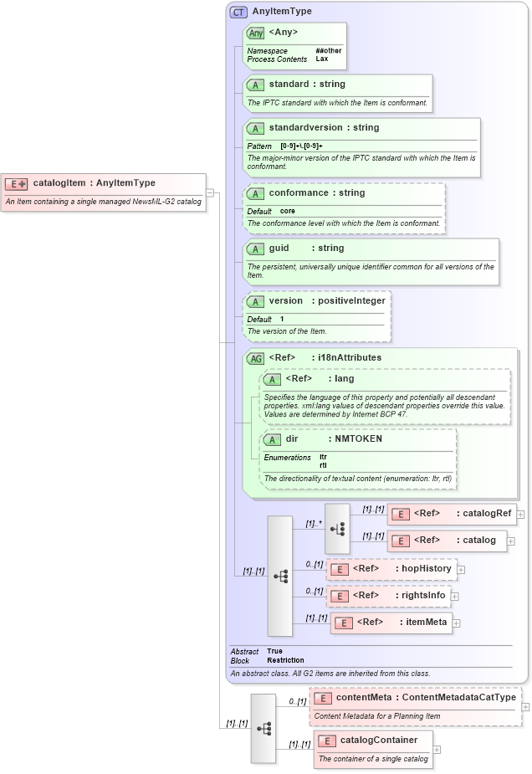Screen dimensions: 532x774
Task: Click the E icon of itemMeta element
Action: 344,623
